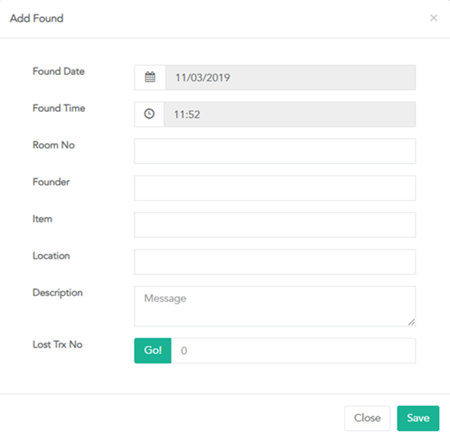Focus the Founder input field
The height and width of the screenshot is (441, 450).
pyautogui.click(x=275, y=188)
